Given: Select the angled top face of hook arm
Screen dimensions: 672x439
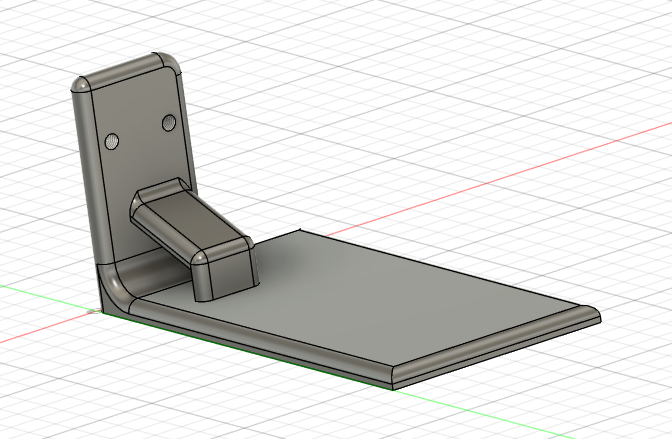Looking at the screenshot, I should 195,222.
